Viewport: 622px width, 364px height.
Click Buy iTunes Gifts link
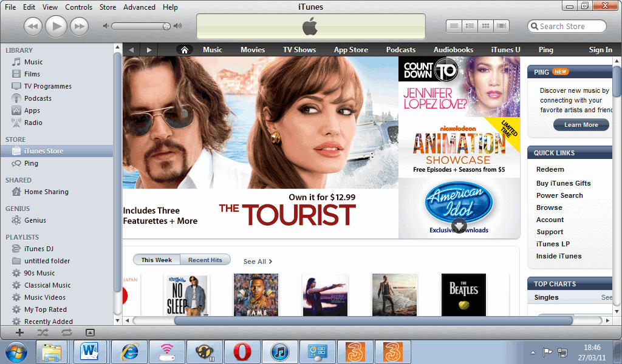[x=563, y=183]
